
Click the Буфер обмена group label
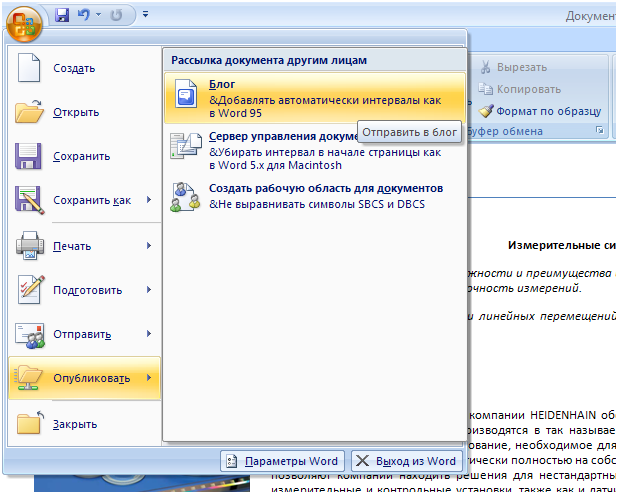pyautogui.click(x=504, y=131)
